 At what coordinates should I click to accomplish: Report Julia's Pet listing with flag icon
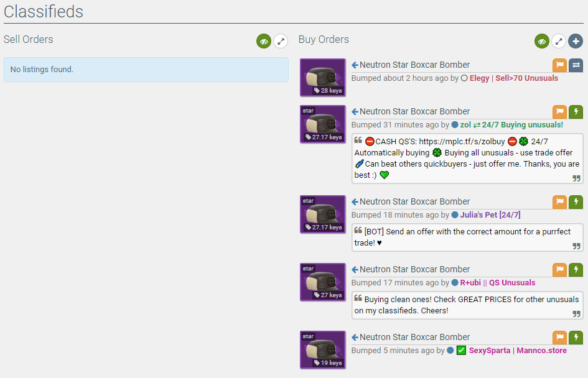559,202
